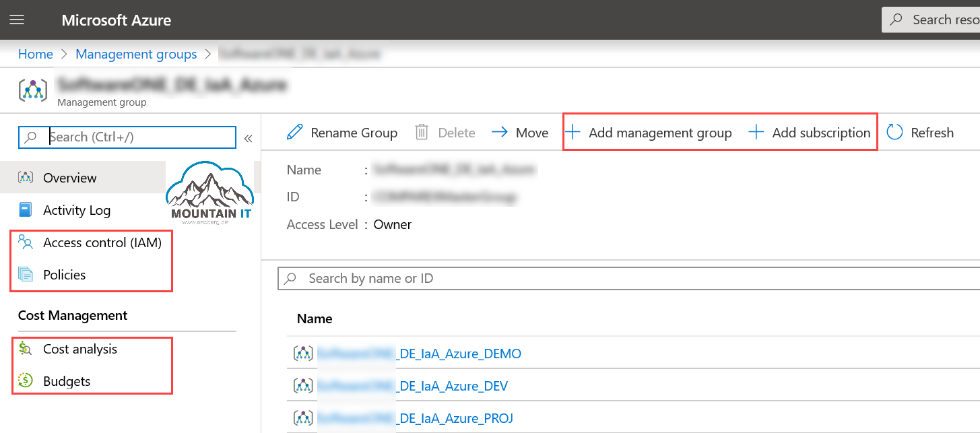This screenshot has height=433, width=980.
Task: Click the Budgets icon in the sidebar
Action: 25,381
